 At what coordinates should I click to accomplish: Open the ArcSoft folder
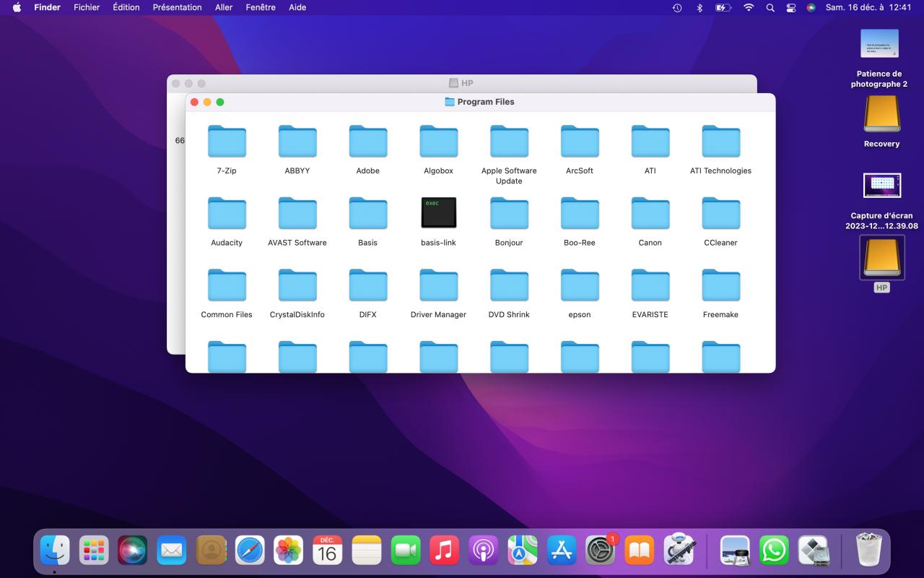tap(580, 142)
